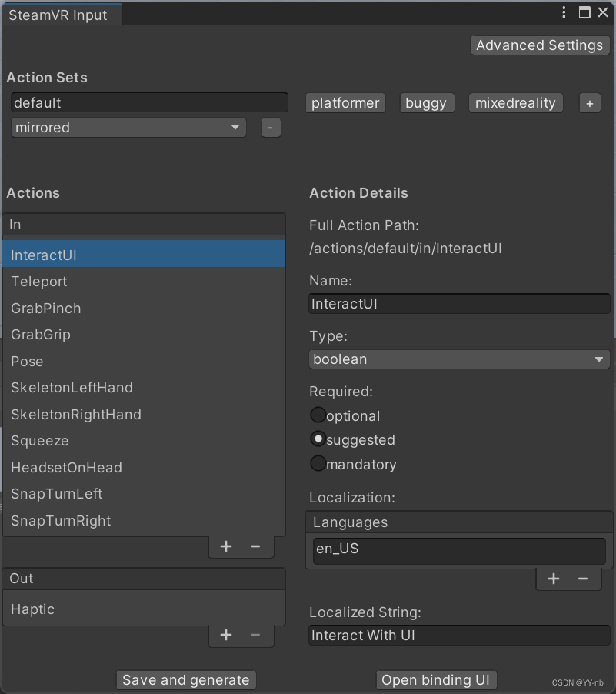The height and width of the screenshot is (694, 616).
Task: Select the SkeletonRightHand action
Action: 143,414
